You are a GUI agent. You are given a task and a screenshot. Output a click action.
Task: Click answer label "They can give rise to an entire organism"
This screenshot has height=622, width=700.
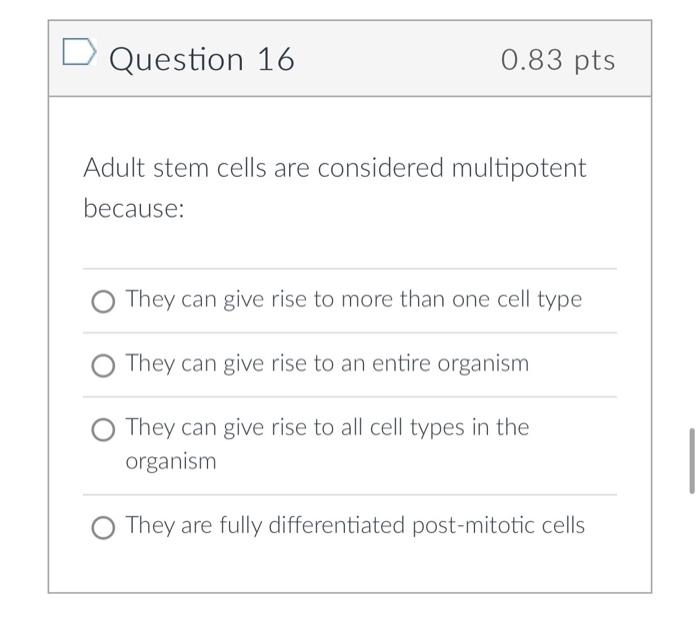point(327,364)
